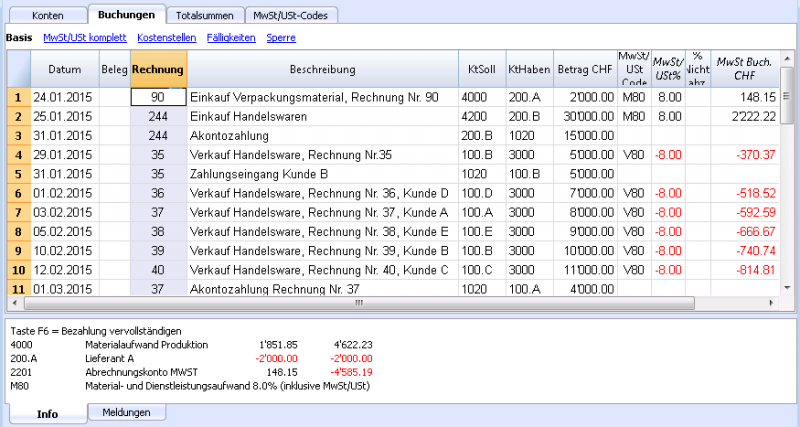Open the Sperre view
800x427 pixels.
(x=281, y=38)
